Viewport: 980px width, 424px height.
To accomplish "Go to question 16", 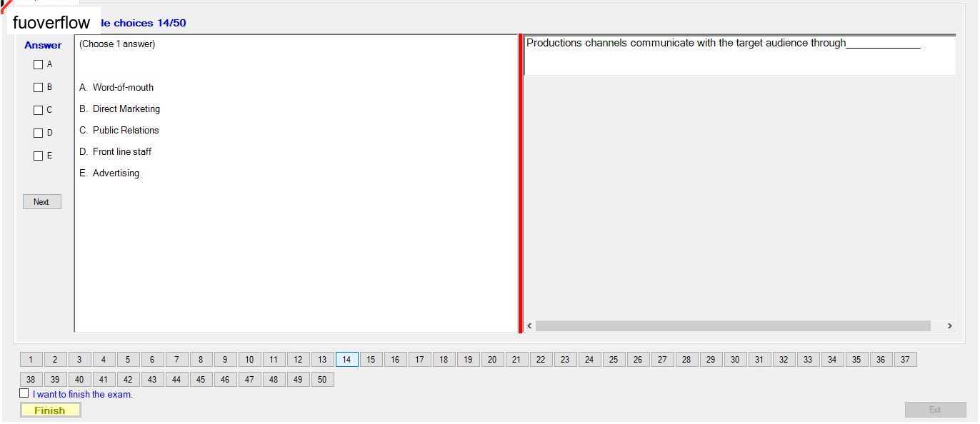I will click(x=395, y=360).
